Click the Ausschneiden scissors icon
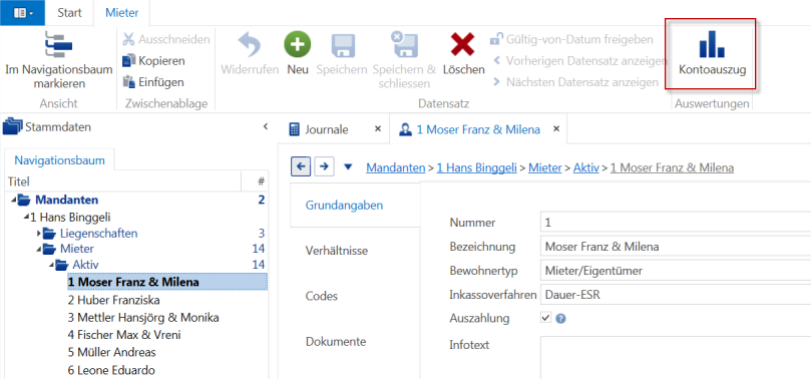 click(129, 39)
